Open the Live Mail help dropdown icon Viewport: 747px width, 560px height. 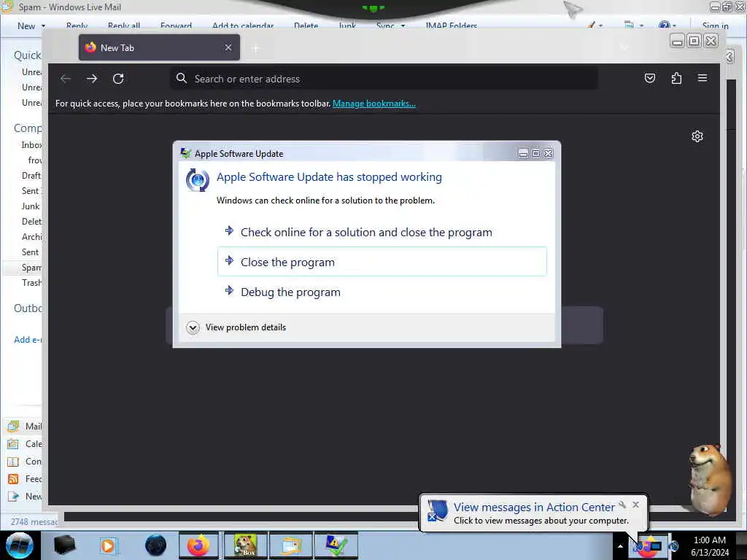pyautogui.click(x=667, y=26)
